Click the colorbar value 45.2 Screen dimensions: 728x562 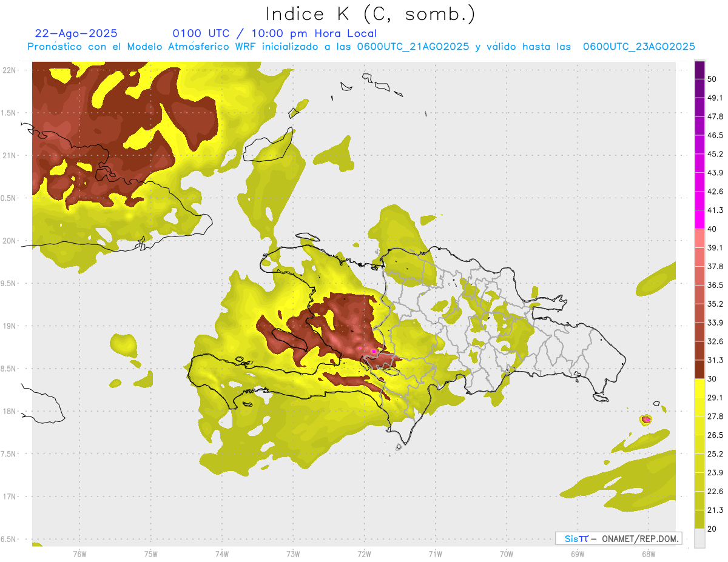pyautogui.click(x=715, y=154)
